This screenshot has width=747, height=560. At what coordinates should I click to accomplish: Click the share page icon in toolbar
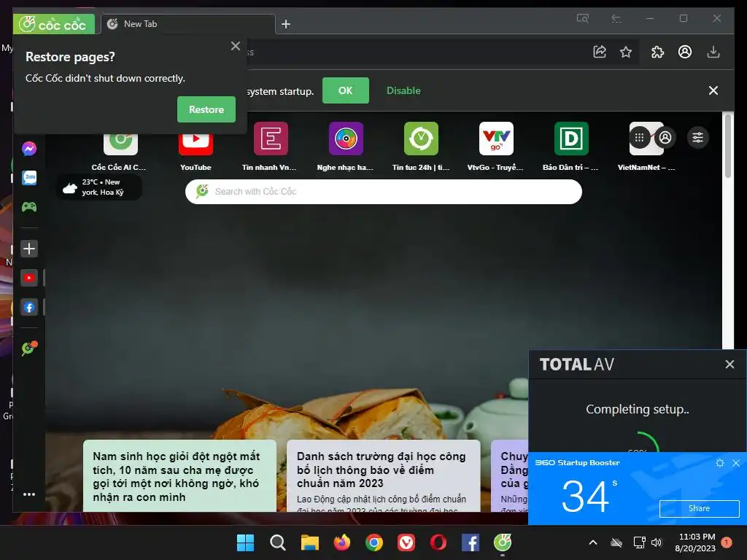600,52
